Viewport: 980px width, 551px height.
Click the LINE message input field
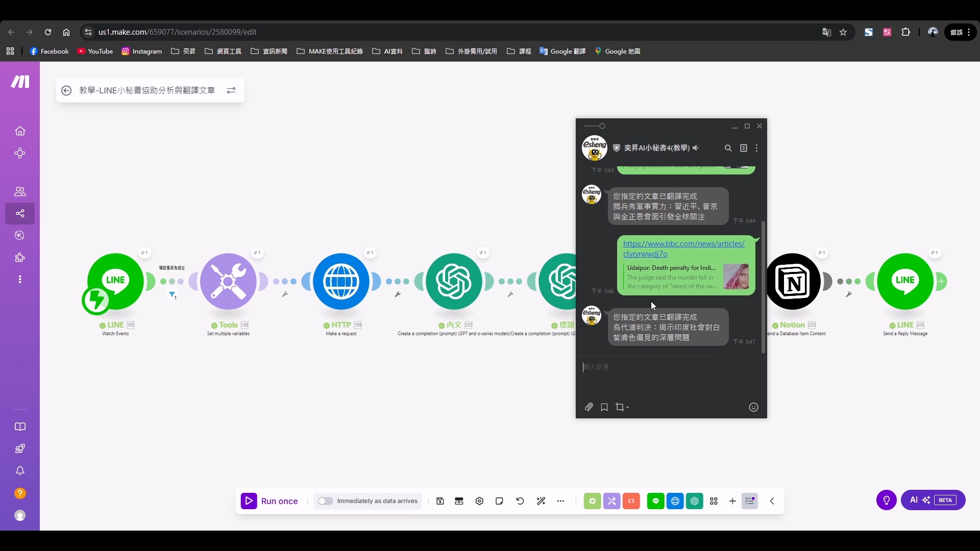[x=671, y=367]
